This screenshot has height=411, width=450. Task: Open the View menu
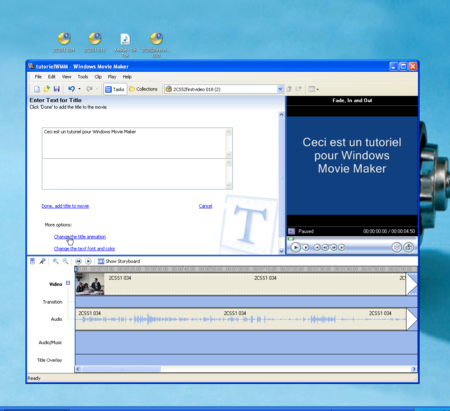(x=67, y=77)
